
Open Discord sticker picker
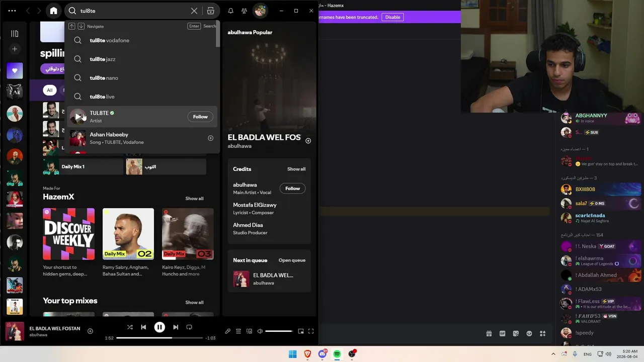(x=516, y=333)
